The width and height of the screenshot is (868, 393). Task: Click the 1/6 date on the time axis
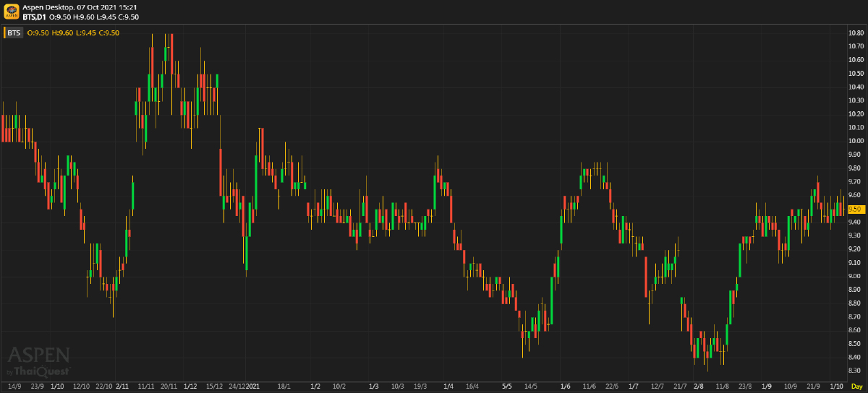coord(565,386)
